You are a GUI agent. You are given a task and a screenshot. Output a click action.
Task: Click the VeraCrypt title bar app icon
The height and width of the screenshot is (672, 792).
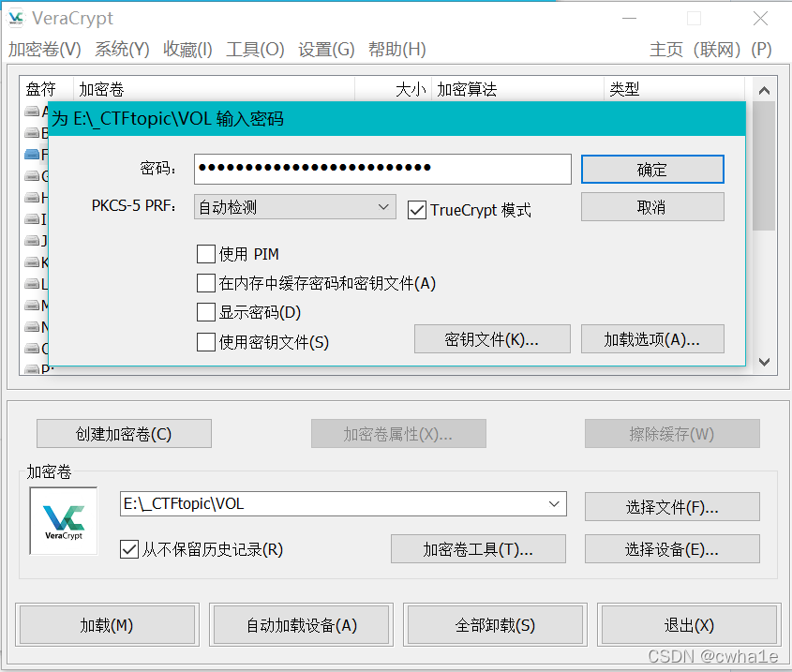pos(16,18)
